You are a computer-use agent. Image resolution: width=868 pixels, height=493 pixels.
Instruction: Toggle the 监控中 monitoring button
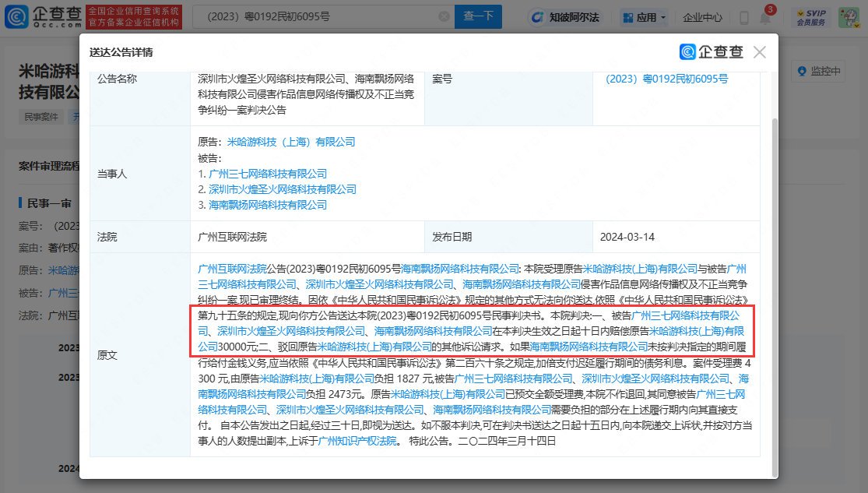818,71
